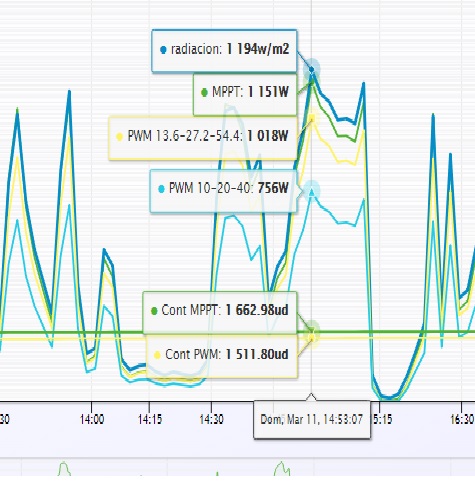
Task: Select the radiacion 1 194w/m2 tooltip
Action: click(224, 51)
